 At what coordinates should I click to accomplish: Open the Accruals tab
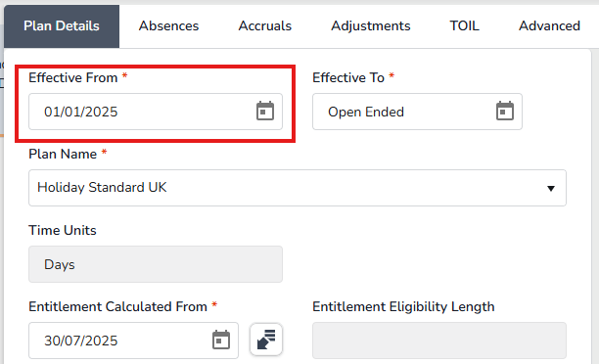(x=264, y=26)
